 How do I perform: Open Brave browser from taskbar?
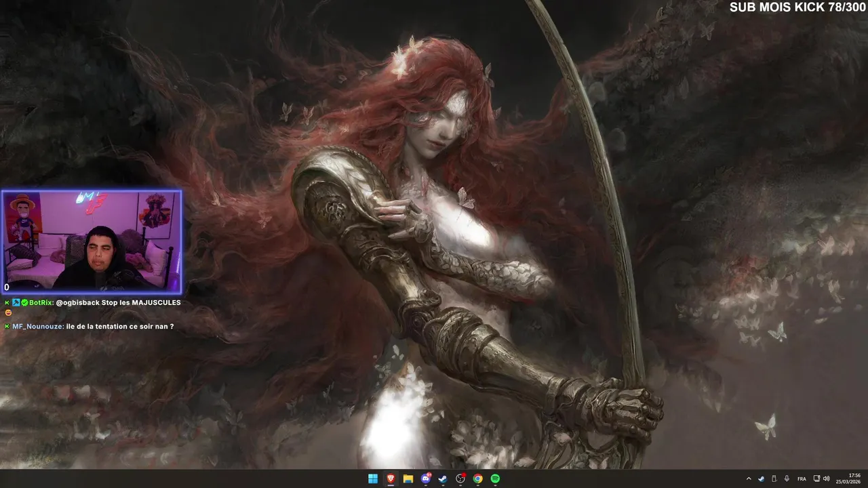tap(391, 479)
